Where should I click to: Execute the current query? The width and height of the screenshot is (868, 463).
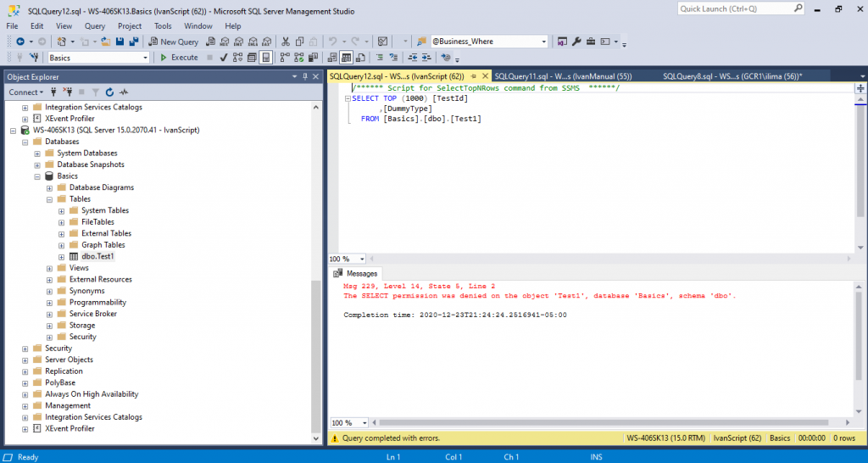(179, 57)
